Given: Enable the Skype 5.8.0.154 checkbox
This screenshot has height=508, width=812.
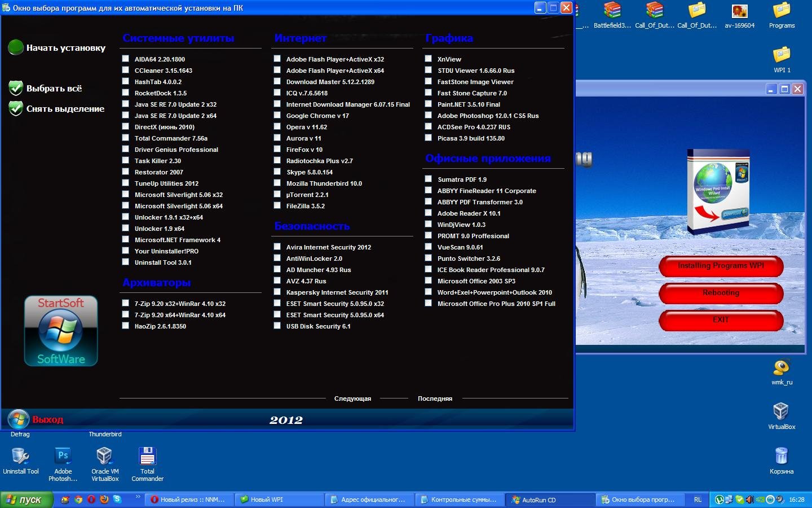Looking at the screenshot, I should tap(277, 172).
